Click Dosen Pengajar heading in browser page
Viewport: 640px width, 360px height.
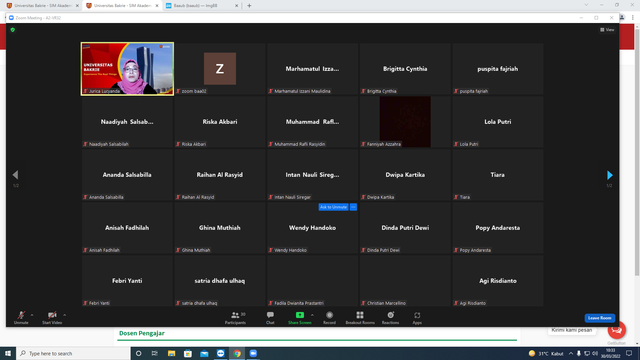tap(142, 333)
